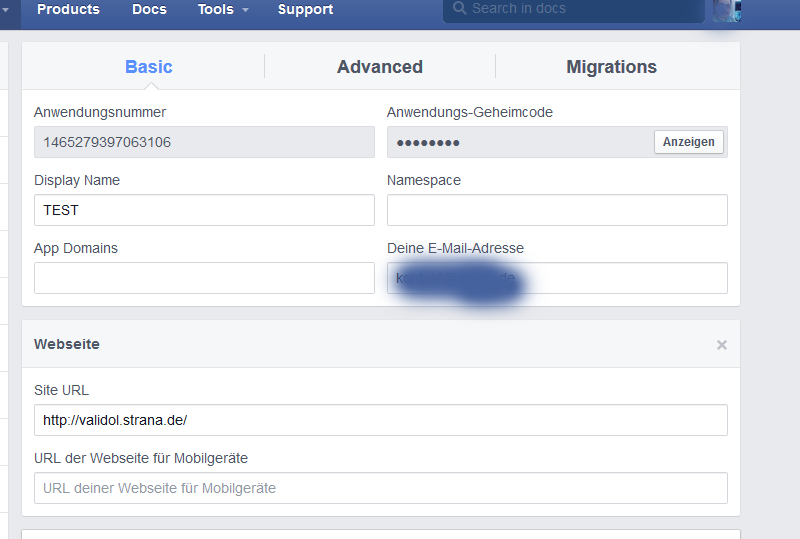Screen dimensions: 800x539
Task: Click the App Domains input field
Action: pos(204,278)
